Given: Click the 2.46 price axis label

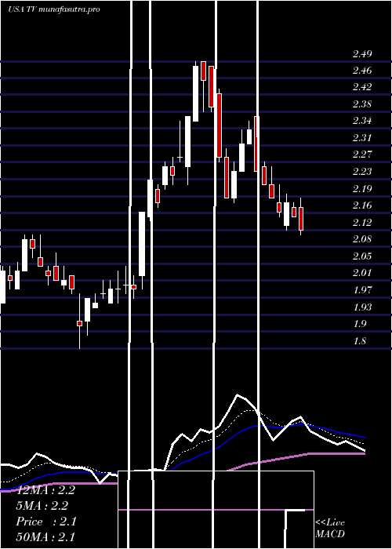Looking at the screenshot, I should point(362,71).
